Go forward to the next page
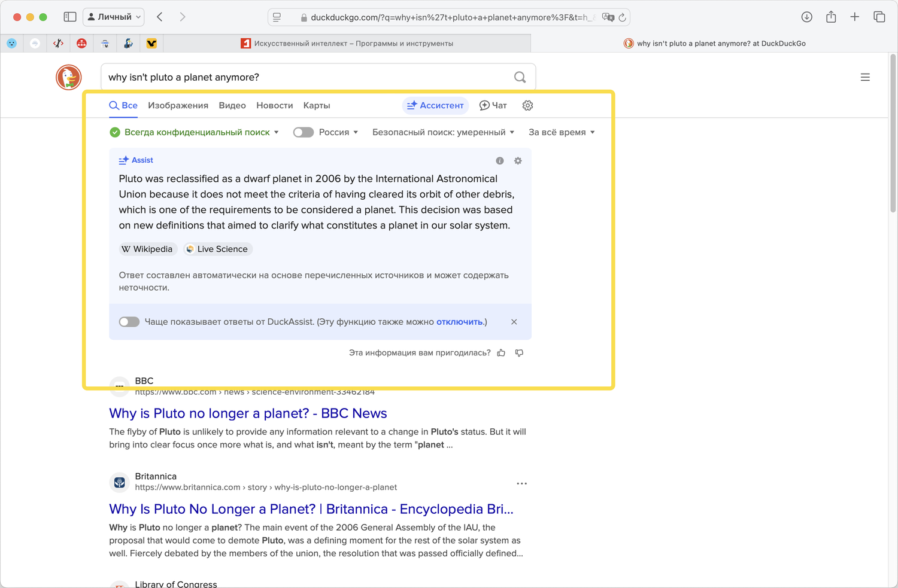Screen dimensions: 898x588 (x=183, y=17)
